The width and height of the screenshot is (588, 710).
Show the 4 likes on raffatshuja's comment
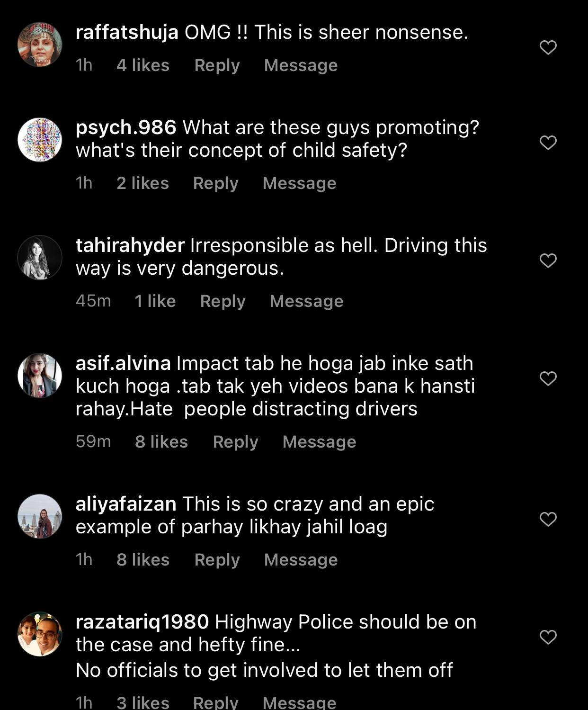coord(143,65)
